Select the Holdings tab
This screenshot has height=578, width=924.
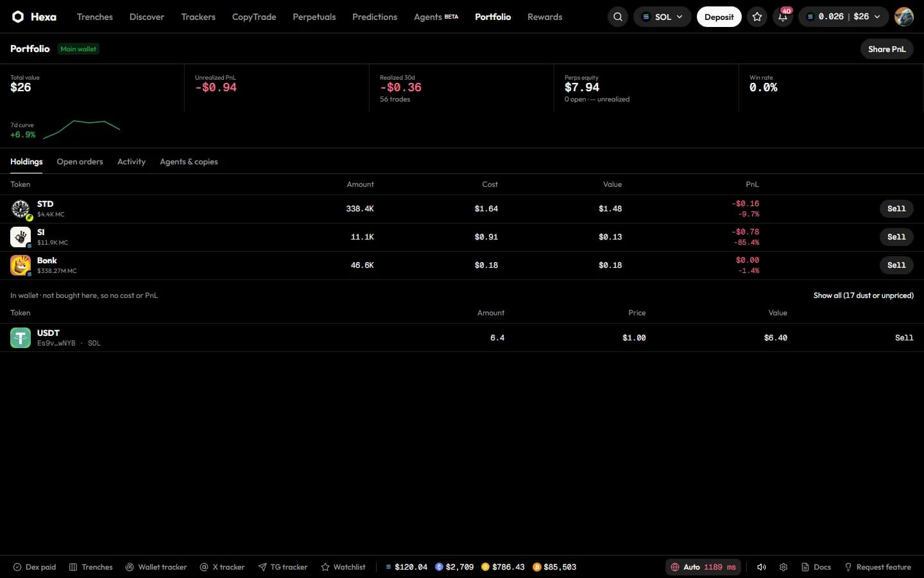tap(26, 162)
